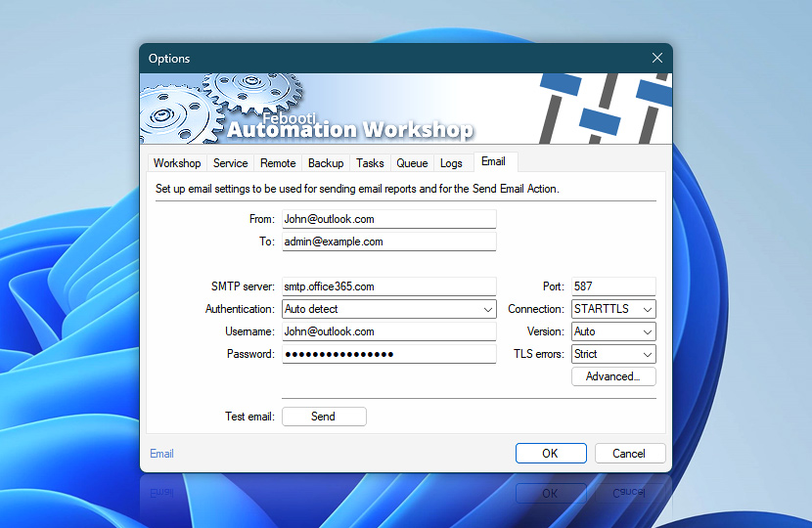Go to the Backup tab
This screenshot has height=528, width=812.
tap(326, 163)
